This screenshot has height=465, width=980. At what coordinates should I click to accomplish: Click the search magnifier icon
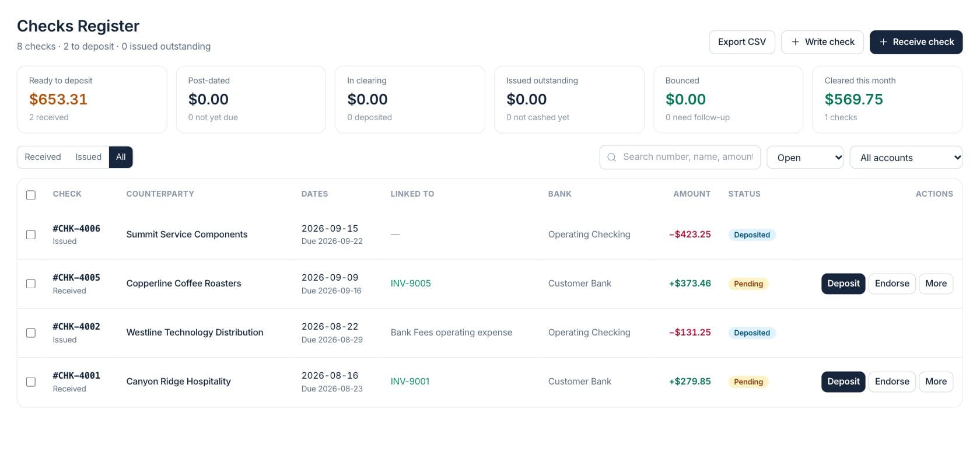(x=611, y=158)
